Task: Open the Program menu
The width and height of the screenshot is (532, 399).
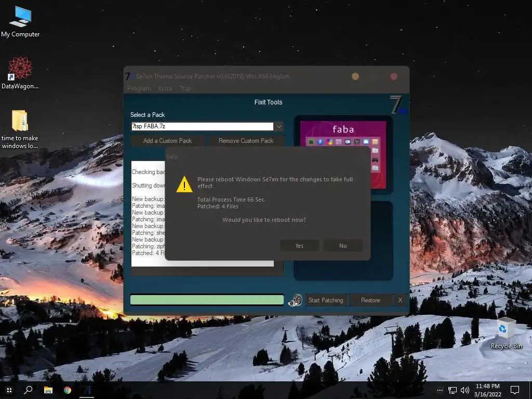Action: (139, 88)
